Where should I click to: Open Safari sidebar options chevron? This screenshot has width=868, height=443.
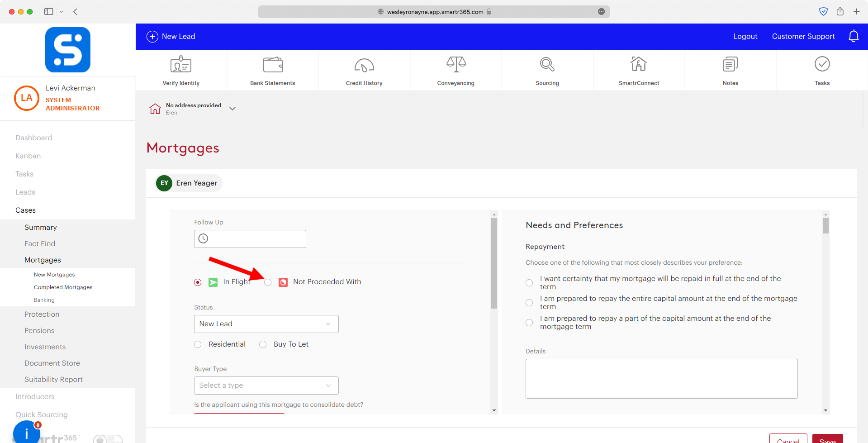[x=61, y=12]
